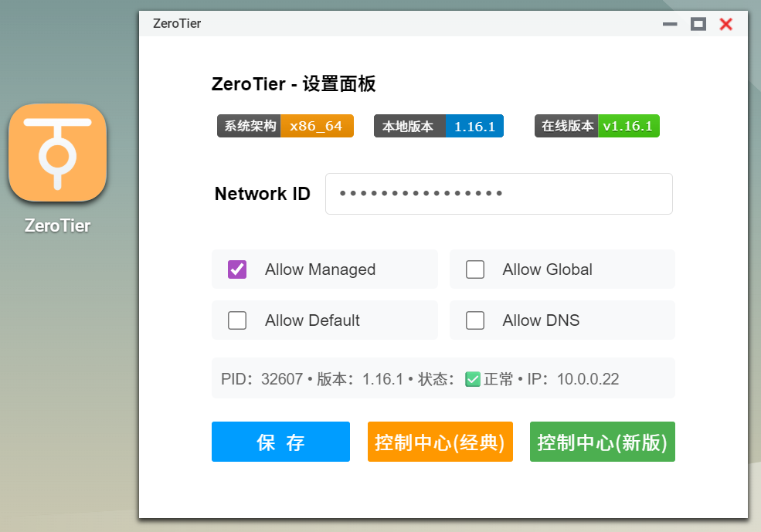The image size is (761, 532).
Task: Select the PID 32607 text
Action: (262, 379)
